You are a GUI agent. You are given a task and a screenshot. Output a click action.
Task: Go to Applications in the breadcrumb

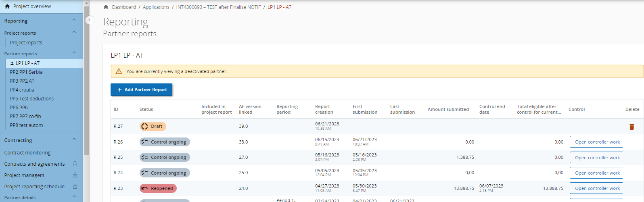[156, 7]
